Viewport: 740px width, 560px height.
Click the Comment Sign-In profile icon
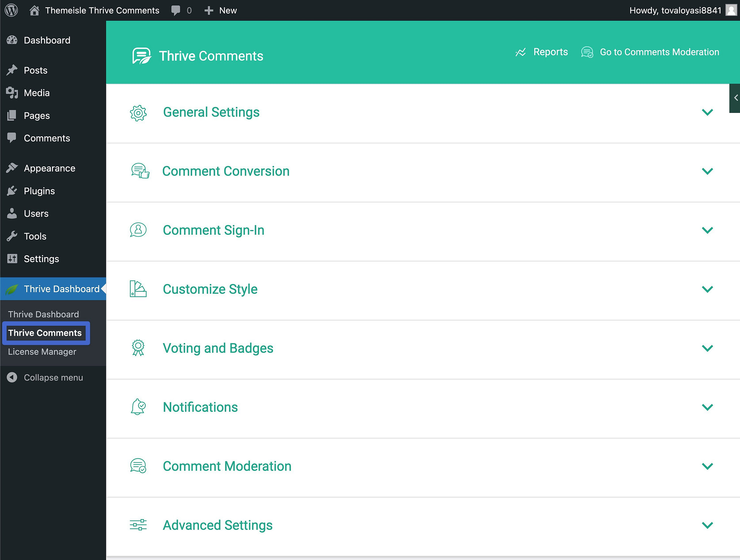(x=138, y=230)
